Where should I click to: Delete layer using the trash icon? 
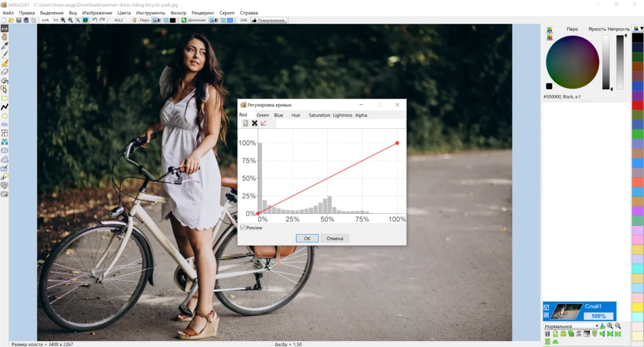[x=547, y=334]
